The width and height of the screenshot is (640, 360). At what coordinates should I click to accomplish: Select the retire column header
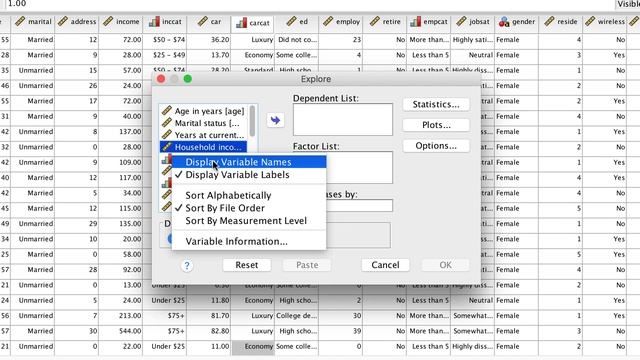point(385,22)
